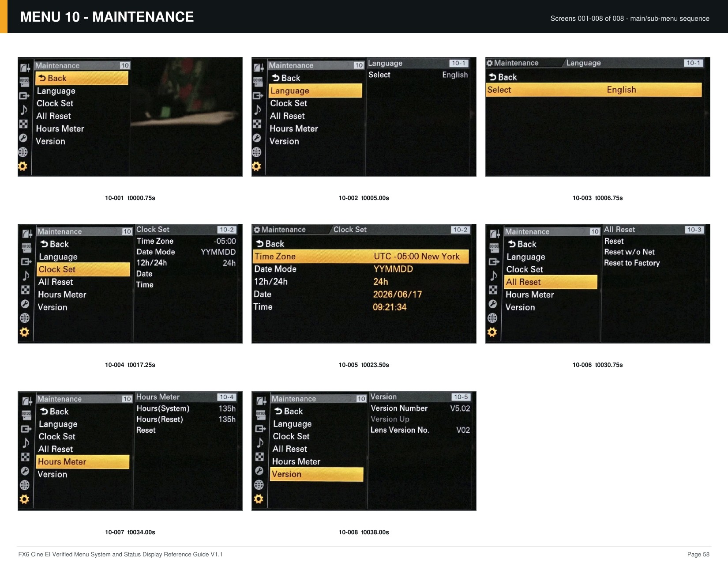
Task: Select Clock Set in screen 10-001 menu
Action: [x=55, y=103]
